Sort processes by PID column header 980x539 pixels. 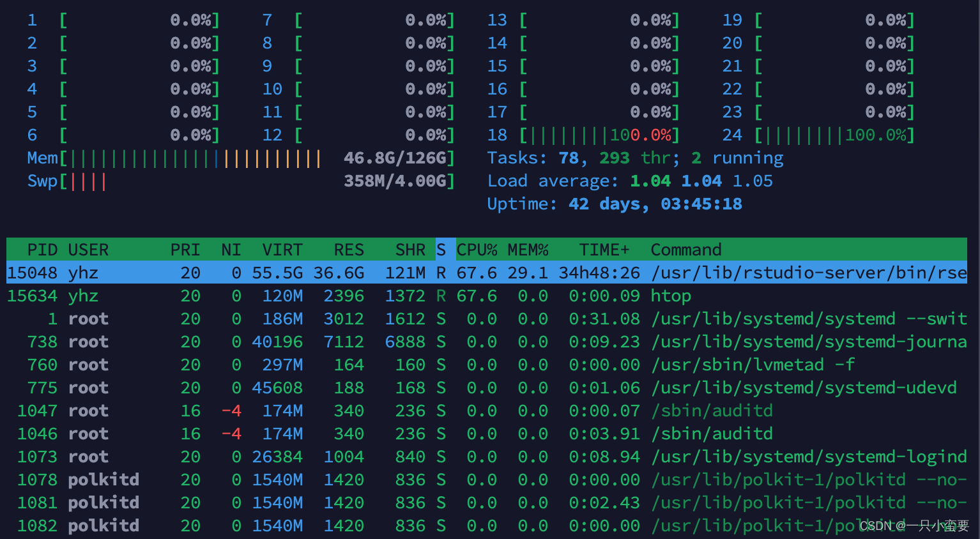42,250
